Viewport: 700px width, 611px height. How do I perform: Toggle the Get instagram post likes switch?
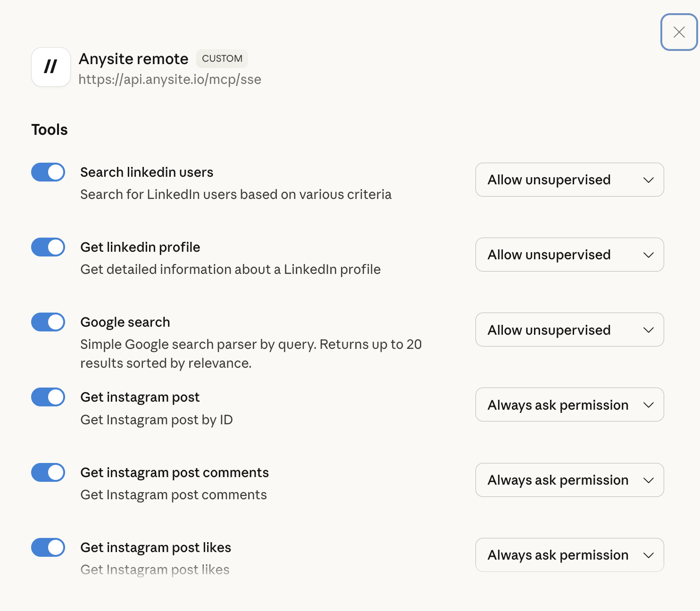[x=48, y=547]
